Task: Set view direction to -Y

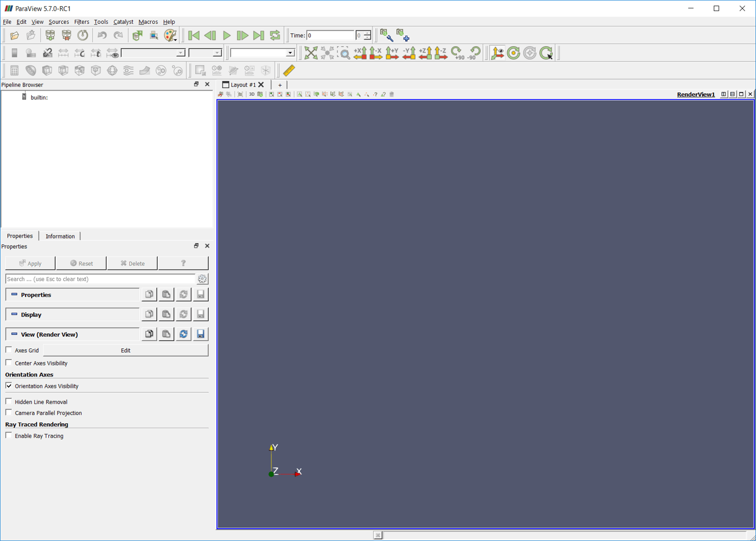Action: (x=409, y=53)
